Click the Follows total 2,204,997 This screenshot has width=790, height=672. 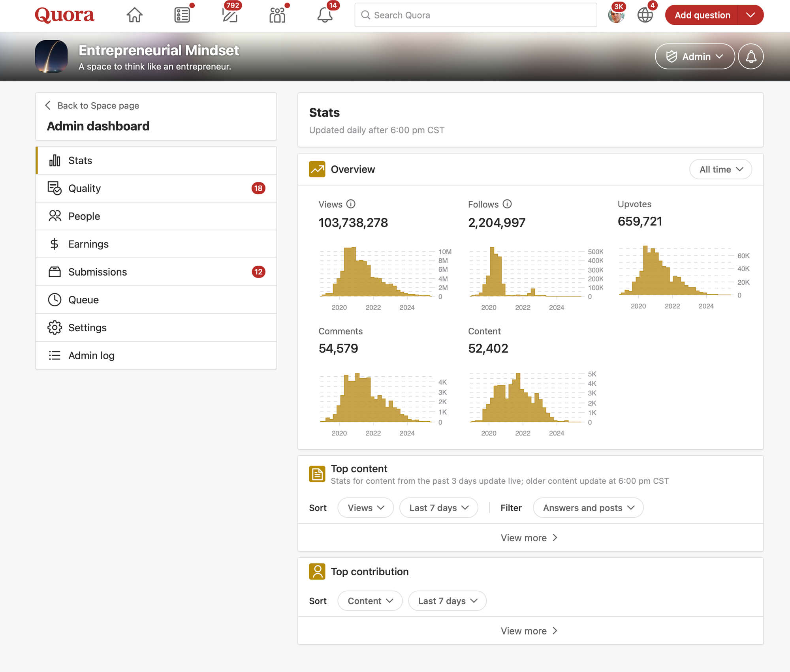(497, 223)
